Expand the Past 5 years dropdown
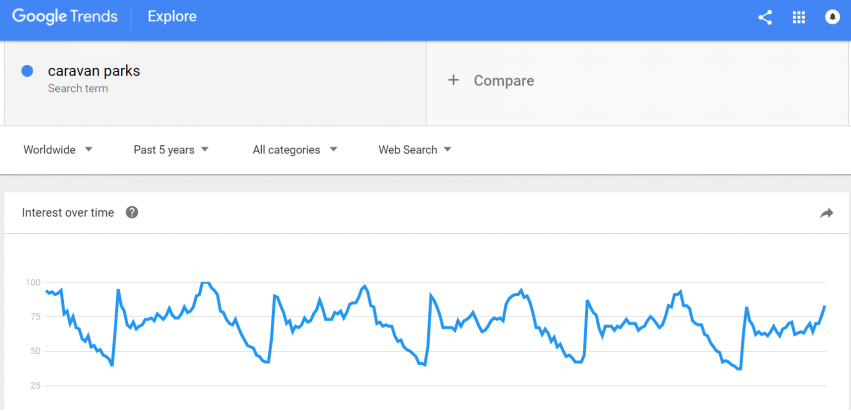 [x=171, y=150]
